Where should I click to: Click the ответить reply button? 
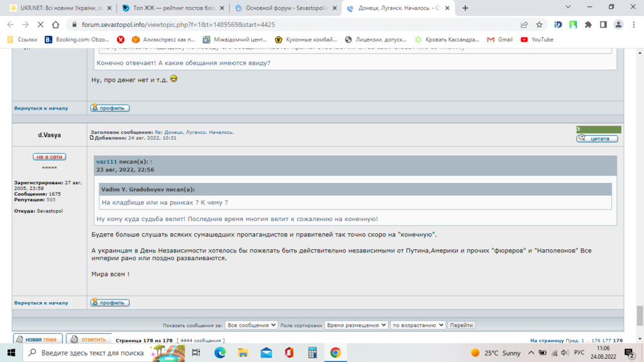pyautogui.click(x=89, y=339)
